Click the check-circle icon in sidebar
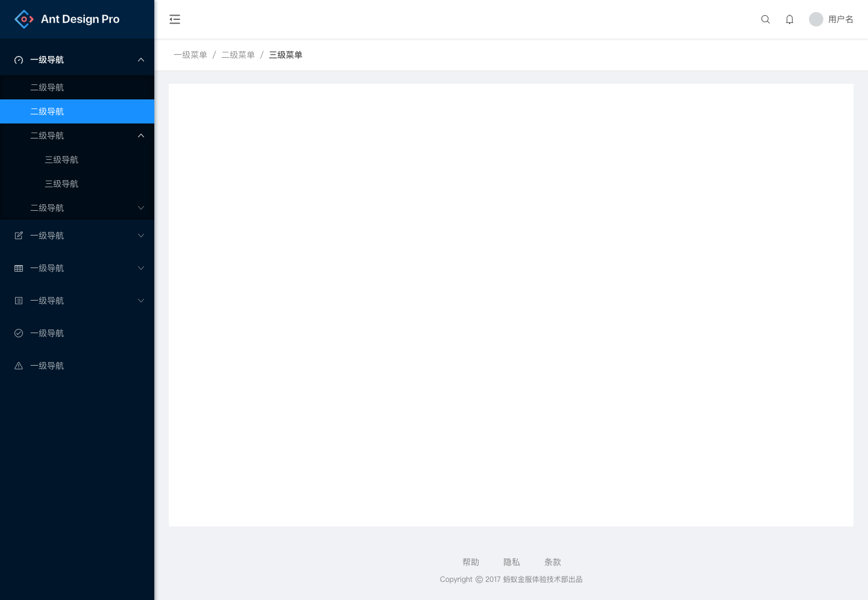The width and height of the screenshot is (868, 600). 19,333
